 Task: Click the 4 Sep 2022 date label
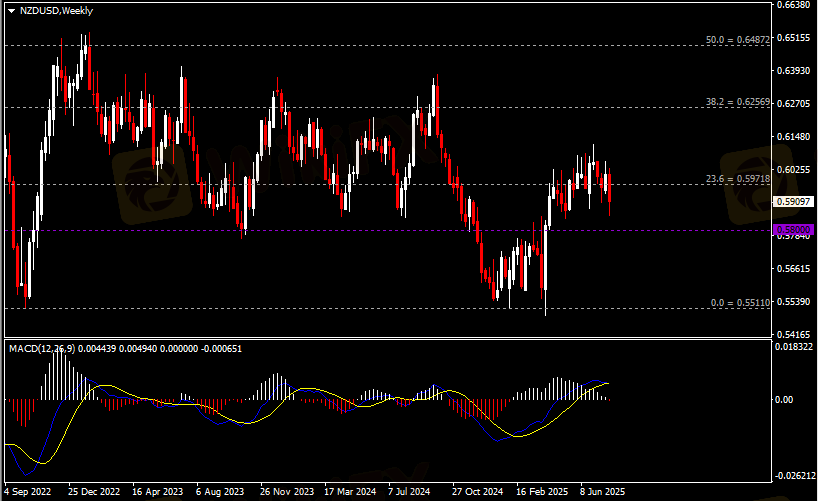tap(28, 492)
